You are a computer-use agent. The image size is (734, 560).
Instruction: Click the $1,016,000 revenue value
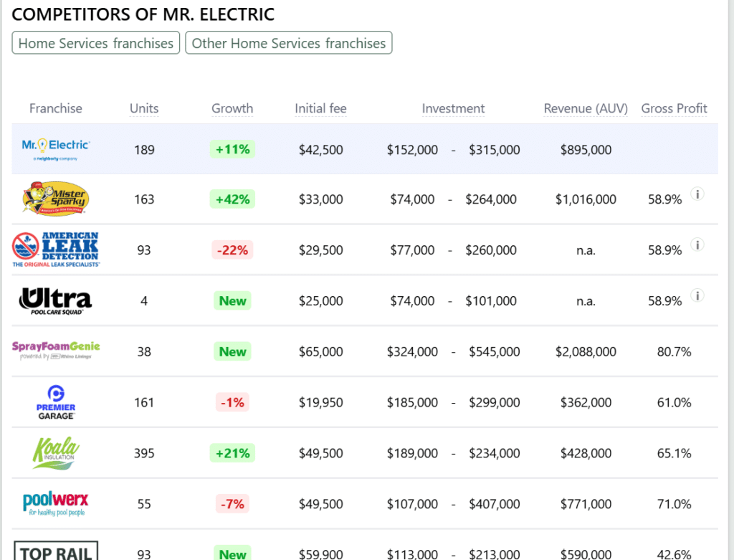tap(586, 199)
